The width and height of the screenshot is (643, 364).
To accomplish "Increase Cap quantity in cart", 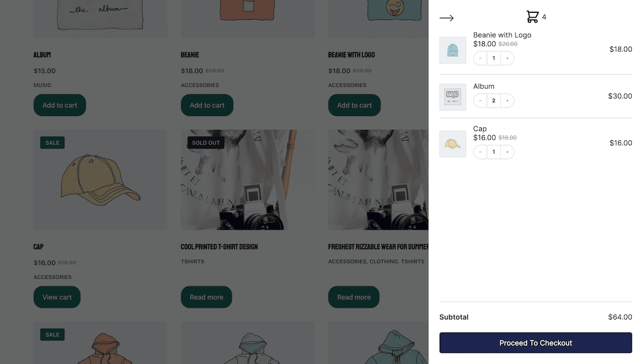I will pyautogui.click(x=507, y=152).
